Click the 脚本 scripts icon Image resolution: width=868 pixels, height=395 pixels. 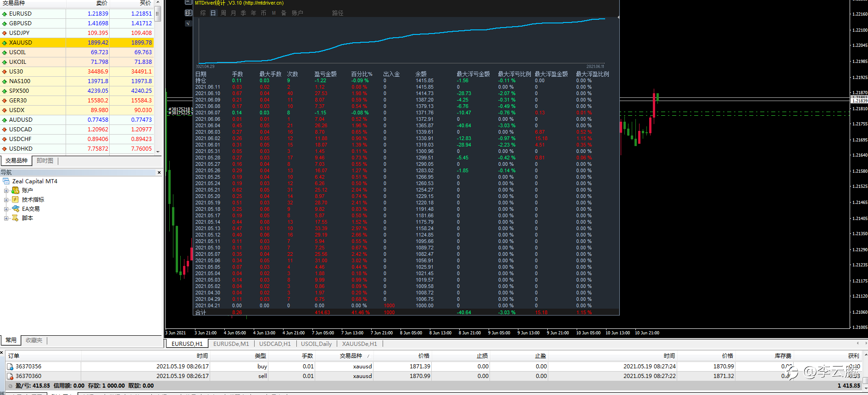[x=15, y=218]
